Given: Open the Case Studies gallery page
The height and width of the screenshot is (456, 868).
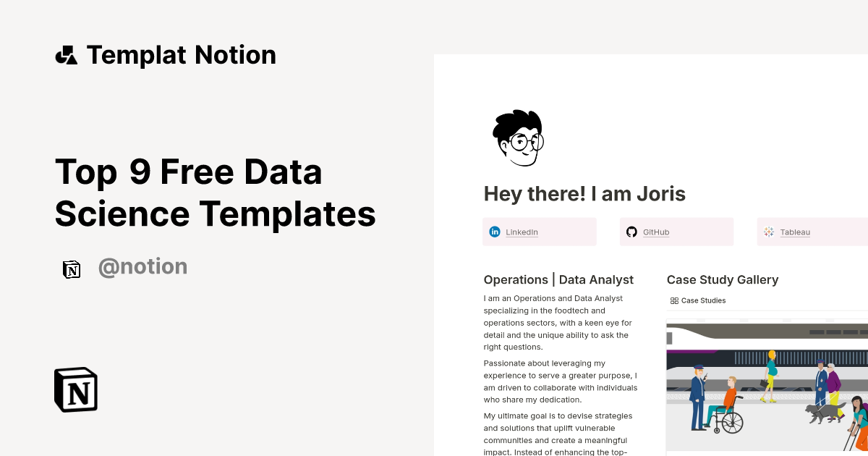Looking at the screenshot, I should pyautogui.click(x=703, y=300).
